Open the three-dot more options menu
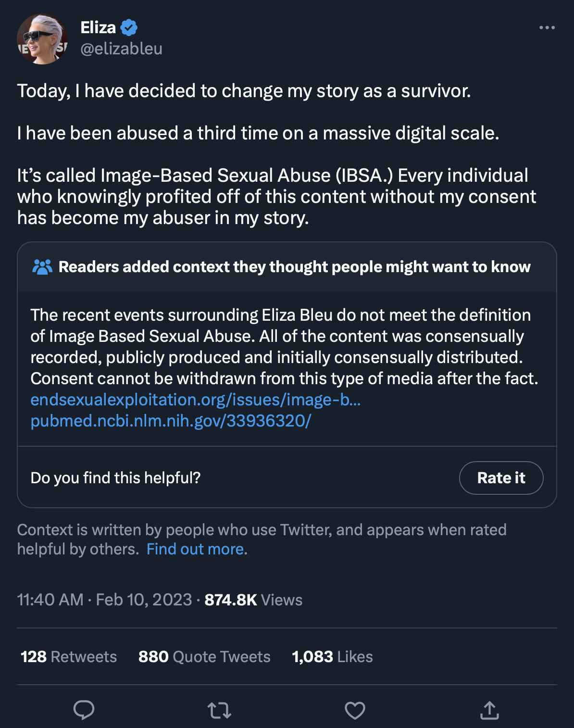This screenshot has height=728, width=574. (x=547, y=28)
